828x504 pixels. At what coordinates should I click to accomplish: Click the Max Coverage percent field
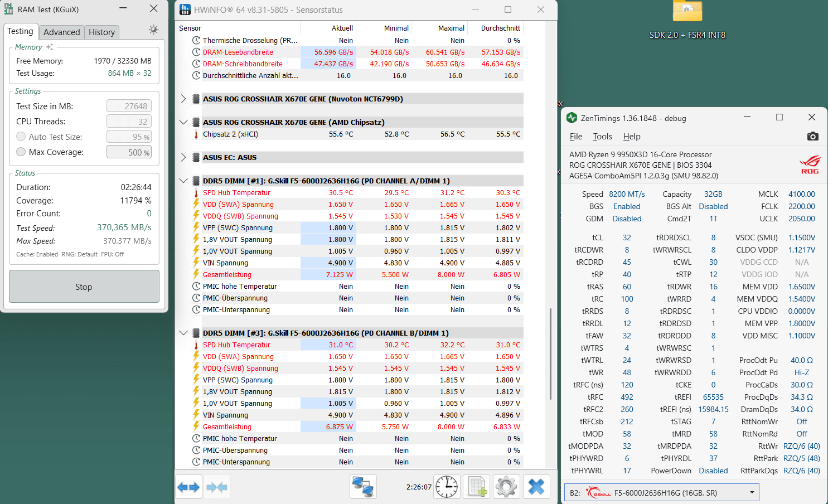point(129,152)
